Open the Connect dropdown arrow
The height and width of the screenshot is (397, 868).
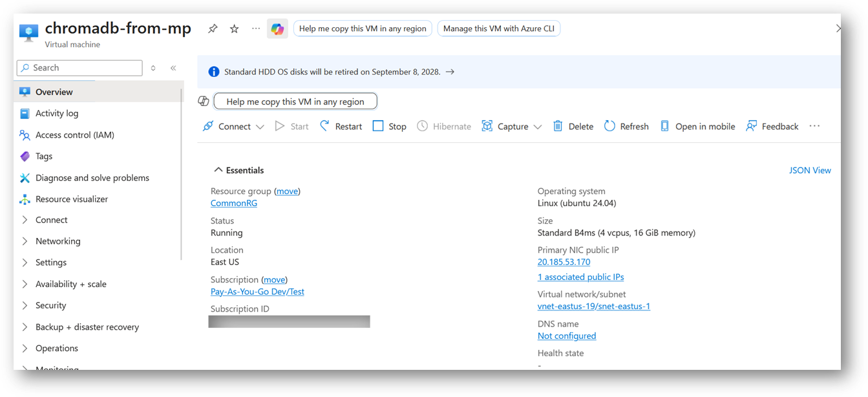[260, 126]
